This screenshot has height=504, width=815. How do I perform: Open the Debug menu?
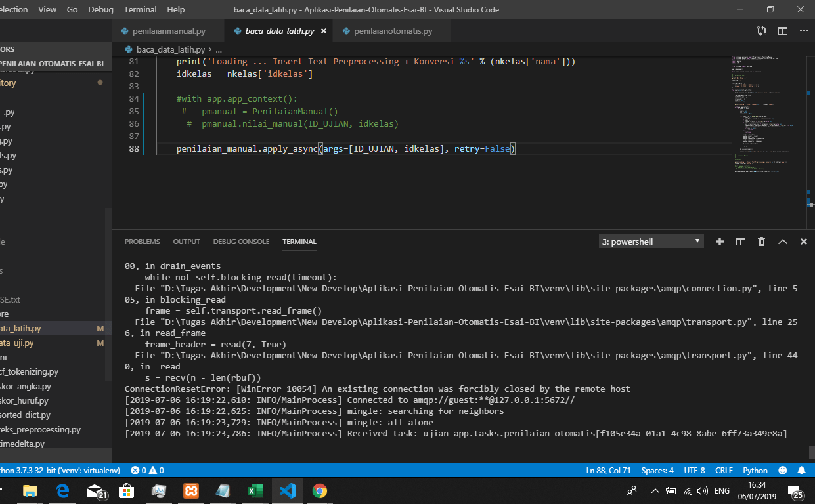coord(100,9)
